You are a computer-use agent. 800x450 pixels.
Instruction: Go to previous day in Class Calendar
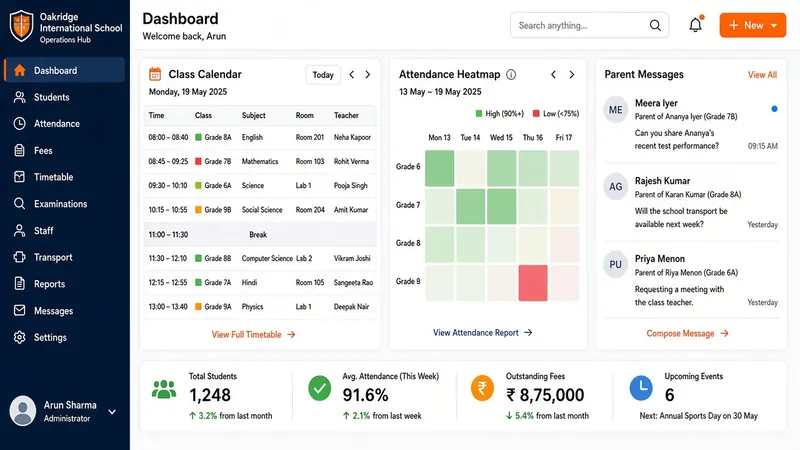pyautogui.click(x=352, y=74)
